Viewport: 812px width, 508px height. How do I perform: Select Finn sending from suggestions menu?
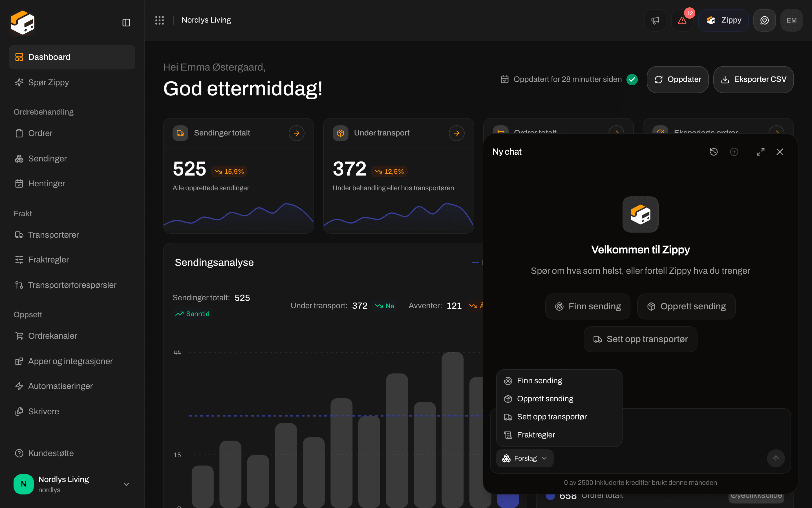[x=559, y=381]
